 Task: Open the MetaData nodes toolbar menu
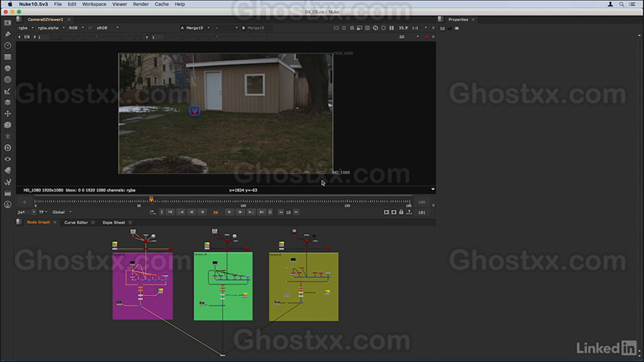click(x=7, y=170)
